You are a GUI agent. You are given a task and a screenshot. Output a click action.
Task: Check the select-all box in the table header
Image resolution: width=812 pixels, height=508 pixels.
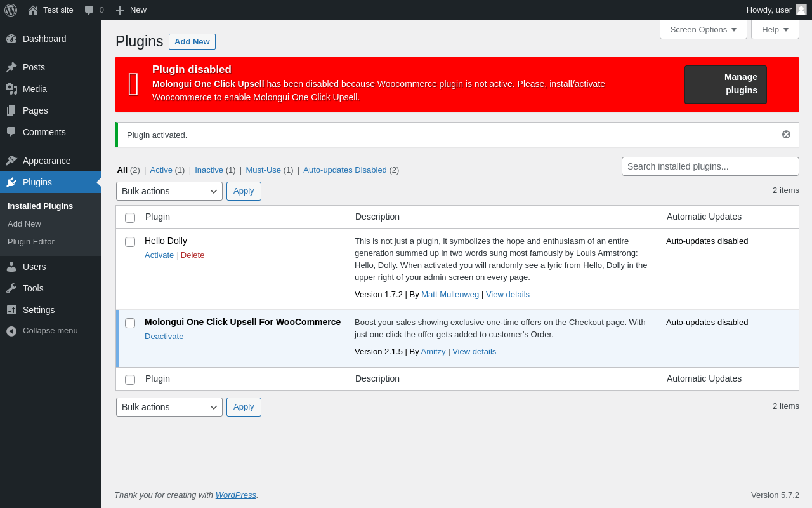pyautogui.click(x=130, y=218)
